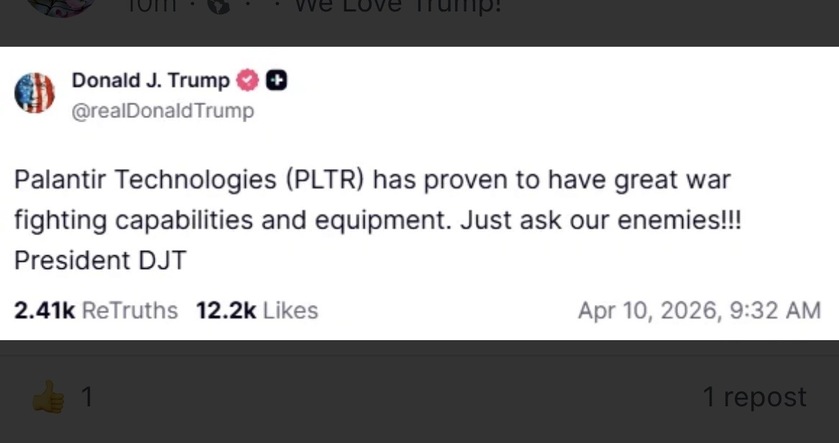Image resolution: width=839 pixels, height=443 pixels.
Task: Click the 2.41k ReTruths count
Action: [95, 311]
